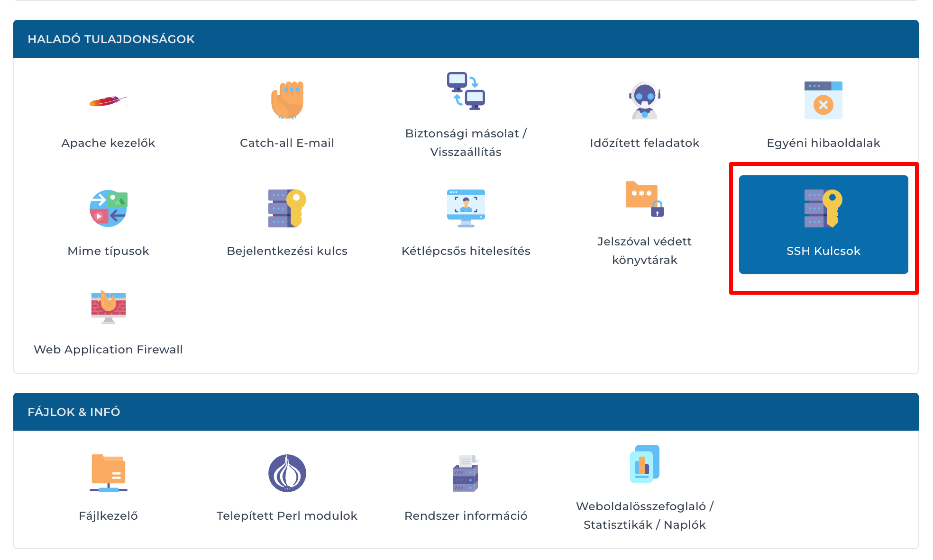Click Kétlépcsős hitelesítés monitor icon
This screenshot has width=933, height=560.
tap(466, 208)
